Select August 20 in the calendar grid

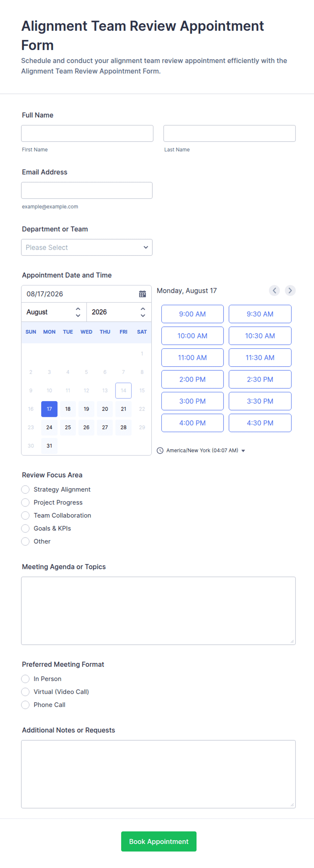coord(105,408)
